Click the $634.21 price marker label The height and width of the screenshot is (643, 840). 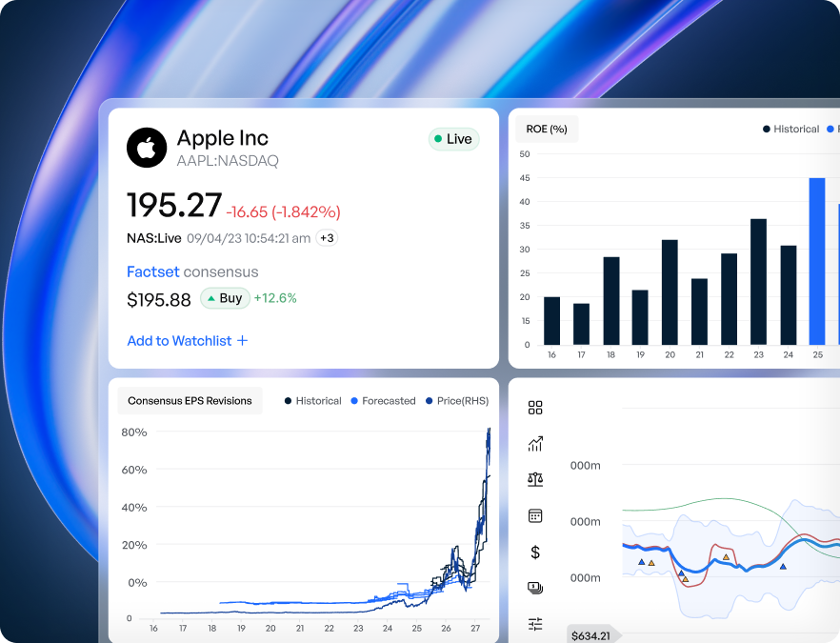(591, 635)
